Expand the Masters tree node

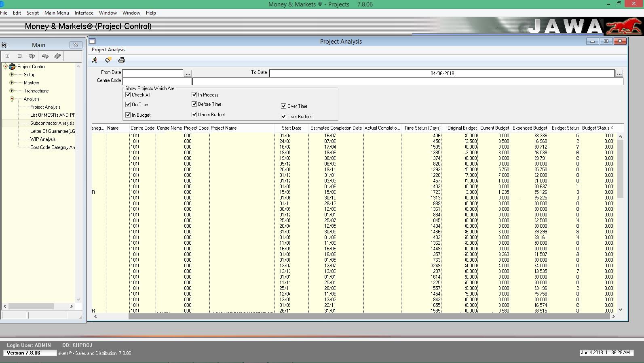(12, 83)
